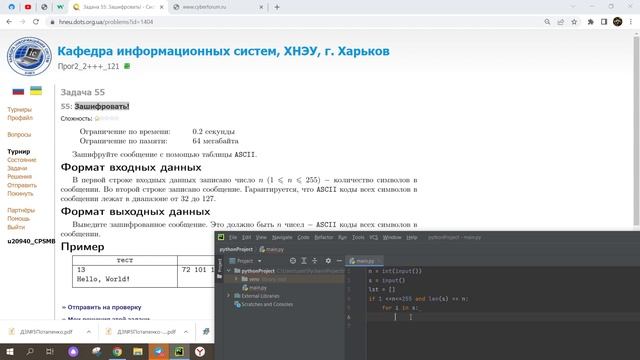The image size is (640, 360).
Task: Open PyCharm Tools menu
Action: pyautogui.click(x=358, y=237)
